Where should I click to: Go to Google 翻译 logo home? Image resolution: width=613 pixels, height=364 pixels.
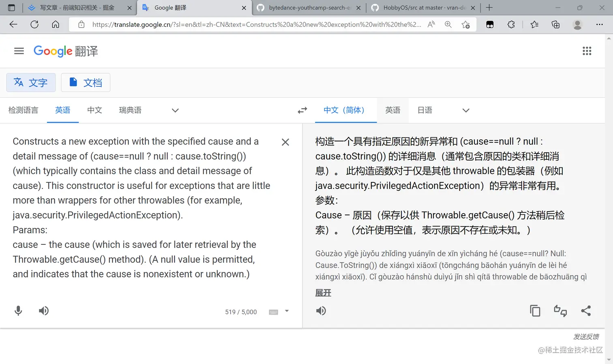(x=66, y=51)
